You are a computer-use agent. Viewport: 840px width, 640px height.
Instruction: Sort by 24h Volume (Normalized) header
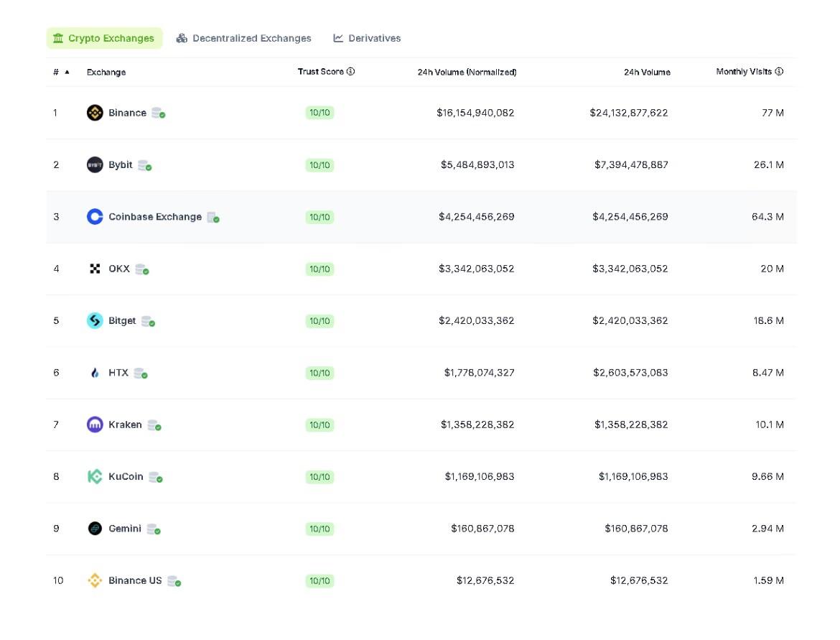(467, 72)
